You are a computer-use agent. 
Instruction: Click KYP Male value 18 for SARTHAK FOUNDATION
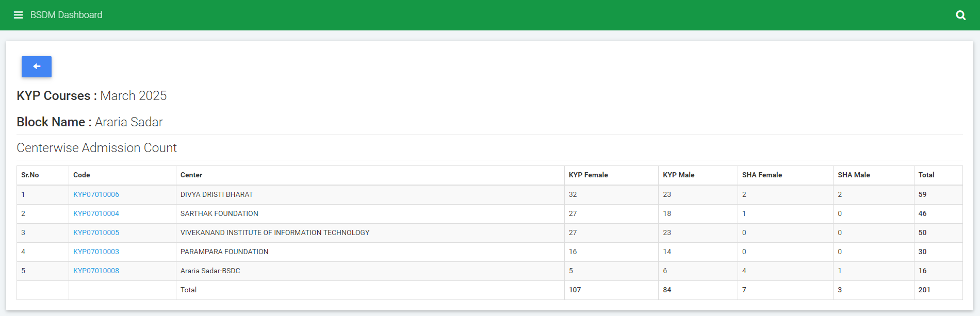click(x=667, y=213)
